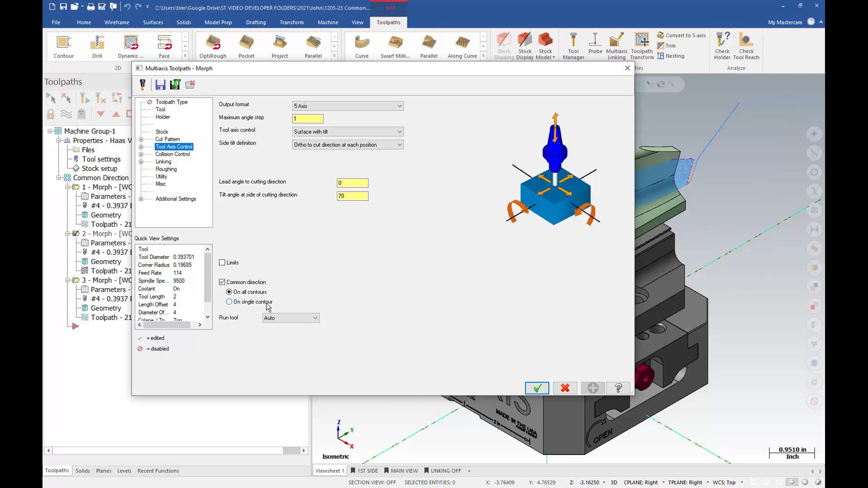Viewport: 868px width, 488px height.
Task: Click the Tilt angle input field
Action: [x=353, y=196]
